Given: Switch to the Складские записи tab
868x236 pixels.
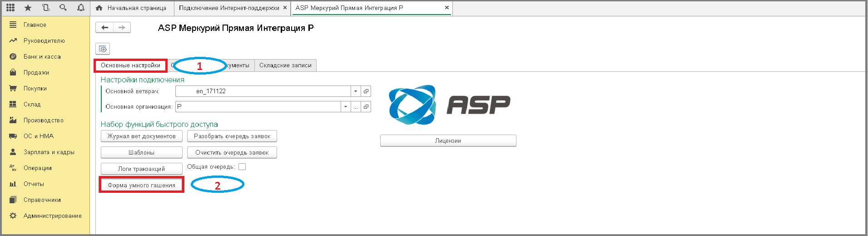Looking at the screenshot, I should coord(285,65).
